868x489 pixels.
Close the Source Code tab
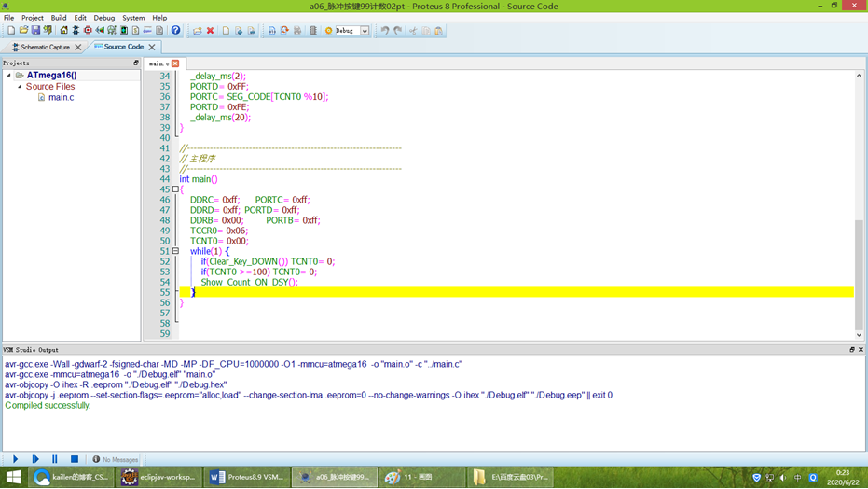pyautogui.click(x=152, y=47)
